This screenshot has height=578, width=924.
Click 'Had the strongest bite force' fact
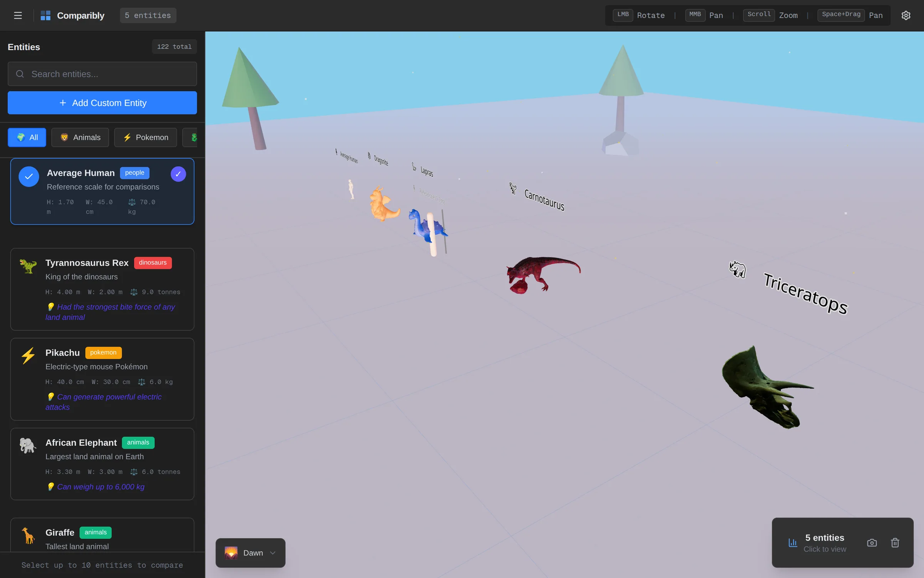(x=110, y=312)
